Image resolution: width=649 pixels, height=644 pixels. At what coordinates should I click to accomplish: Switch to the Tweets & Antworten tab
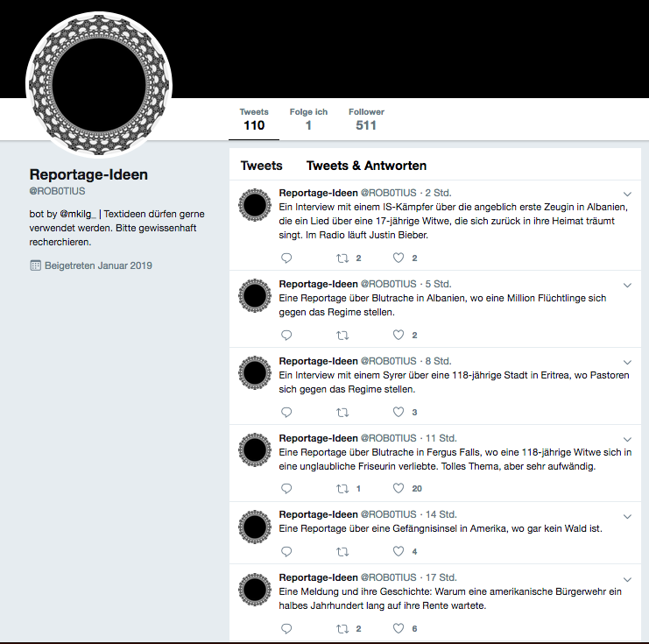pyautogui.click(x=366, y=166)
